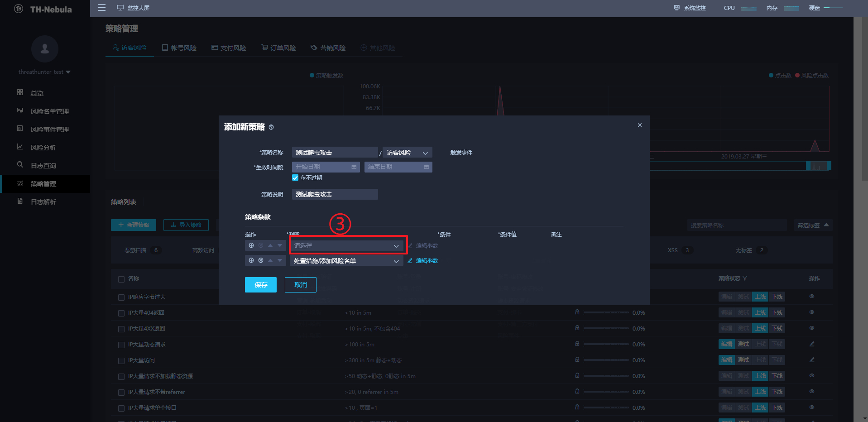Toggle the 永不过期 checkbox
The width and height of the screenshot is (868, 422).
click(x=295, y=178)
